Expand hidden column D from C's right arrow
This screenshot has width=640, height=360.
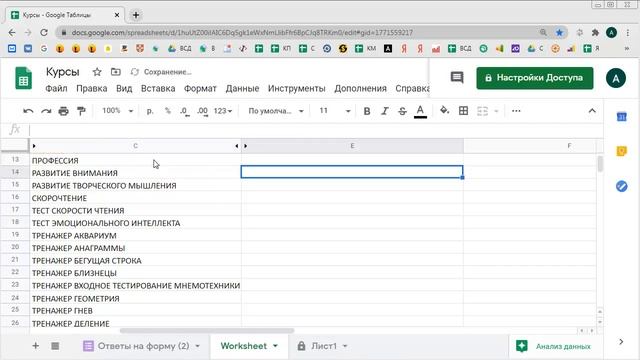click(x=237, y=146)
